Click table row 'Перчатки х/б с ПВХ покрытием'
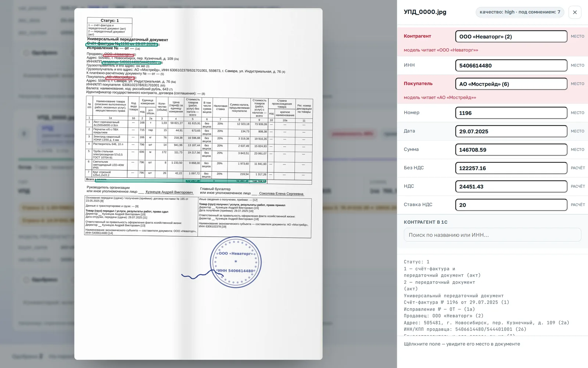 199,131
